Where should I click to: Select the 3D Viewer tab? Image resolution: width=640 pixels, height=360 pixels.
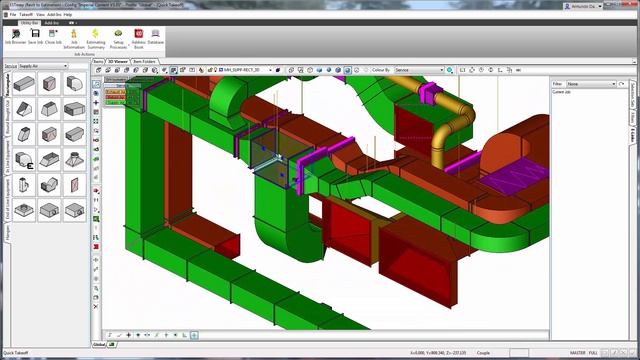point(118,61)
